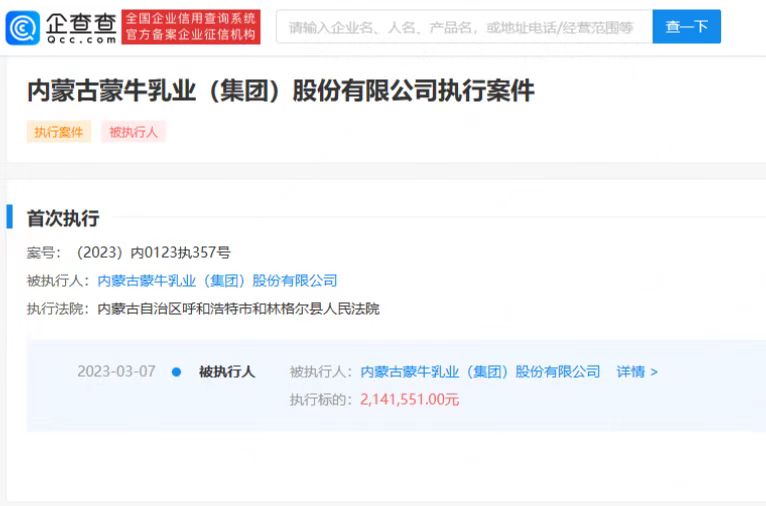Click the court name 和林格尔县人民法院 text
Viewport: 766px width, 506px height.
(238, 309)
